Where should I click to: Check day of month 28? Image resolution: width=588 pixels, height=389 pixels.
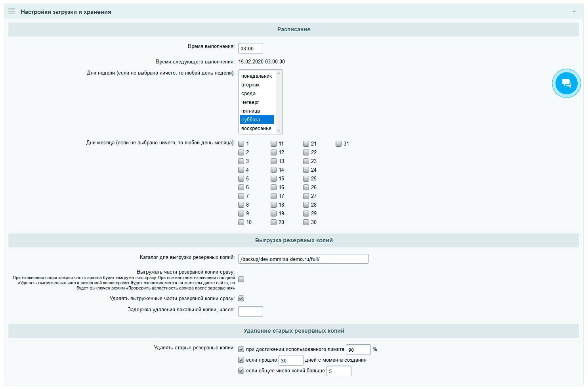pyautogui.click(x=306, y=205)
